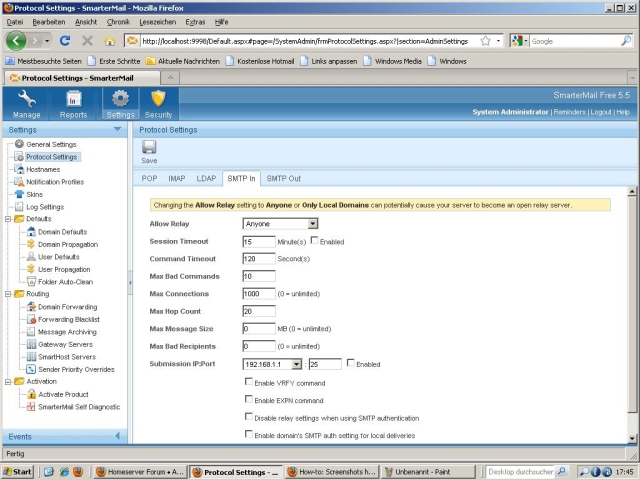Switch to the IMAP tab

(177, 179)
